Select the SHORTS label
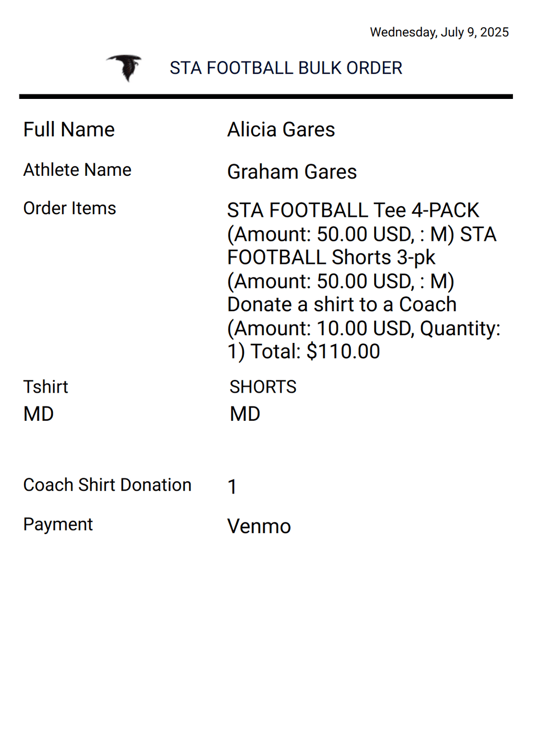The width and height of the screenshot is (535, 756). 263,387
